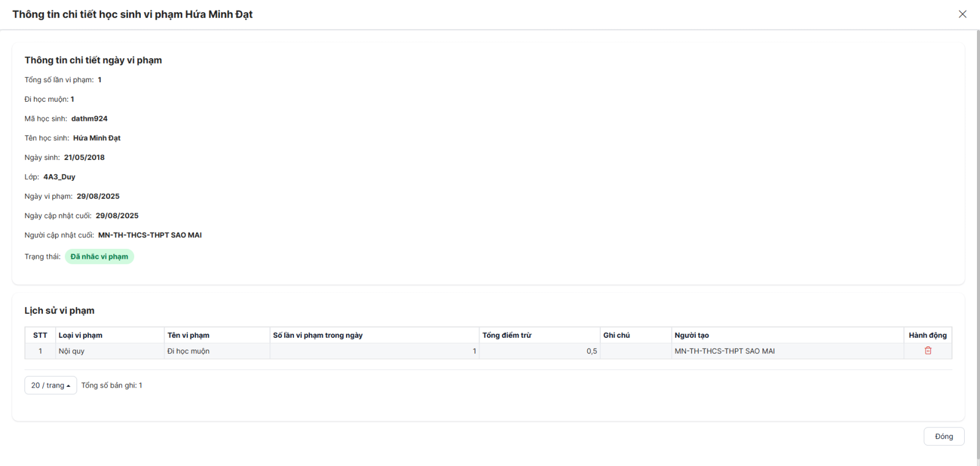The width and height of the screenshot is (980, 466).
Task: Select the Loại vi phạm column header
Action: (80, 335)
